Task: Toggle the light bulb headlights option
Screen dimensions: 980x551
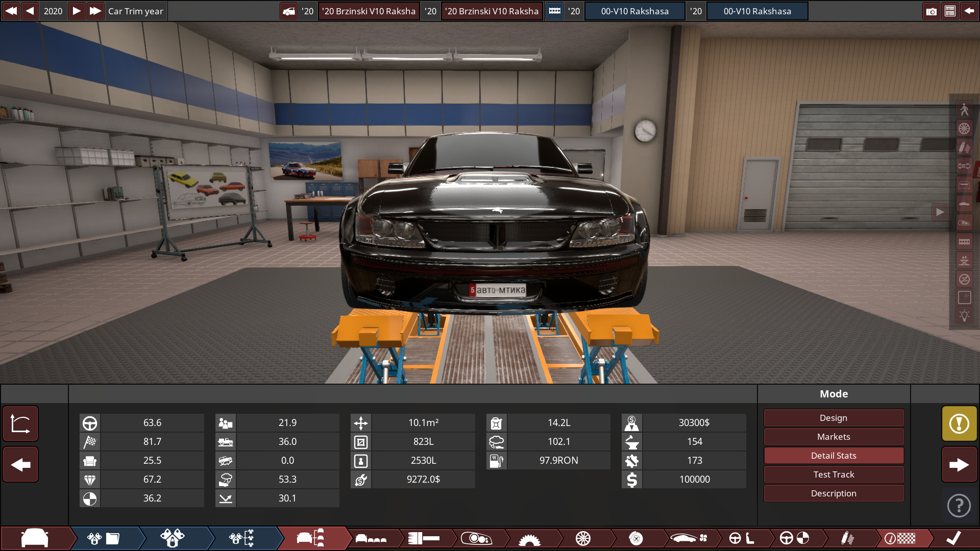Action: pyautogui.click(x=964, y=316)
